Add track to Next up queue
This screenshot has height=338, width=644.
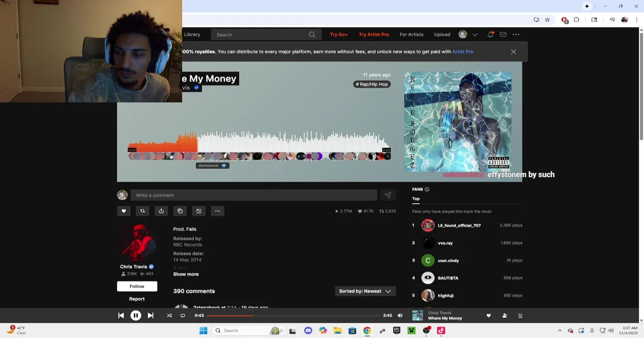(199, 211)
